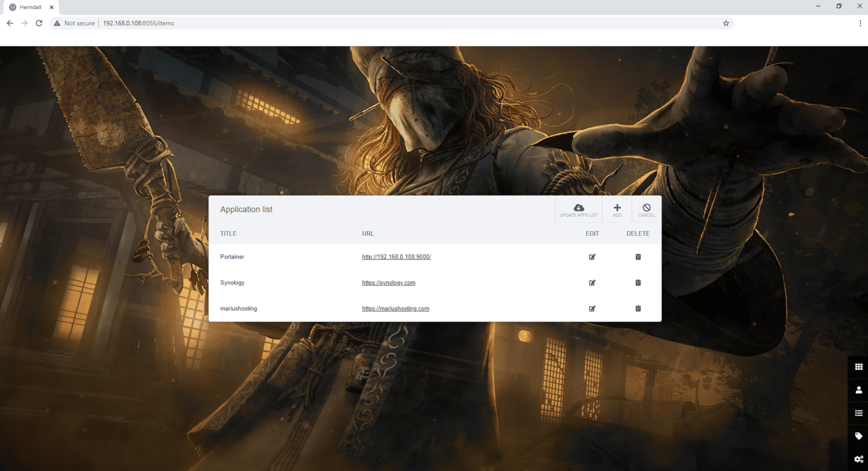Screen dimensions: 868x471
Task: Click the EDIT column header
Action: click(x=592, y=234)
